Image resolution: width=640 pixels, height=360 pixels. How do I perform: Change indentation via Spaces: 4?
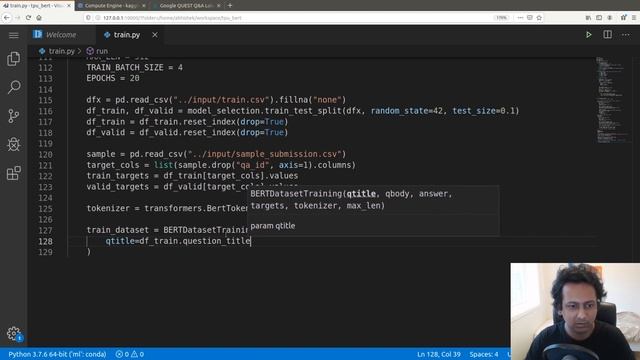(484, 354)
